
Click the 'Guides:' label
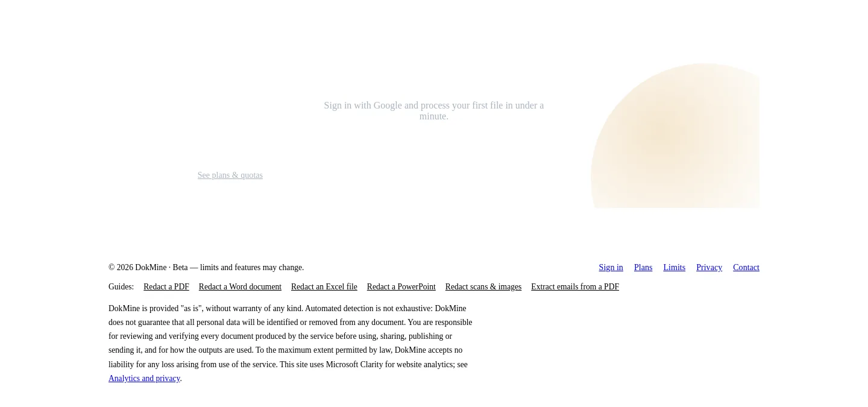121,286
